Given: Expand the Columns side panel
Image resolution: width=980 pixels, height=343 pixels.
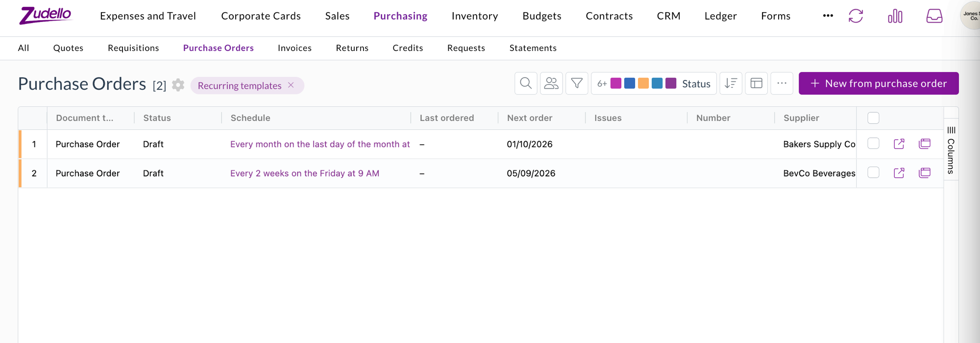Looking at the screenshot, I should coord(951,150).
